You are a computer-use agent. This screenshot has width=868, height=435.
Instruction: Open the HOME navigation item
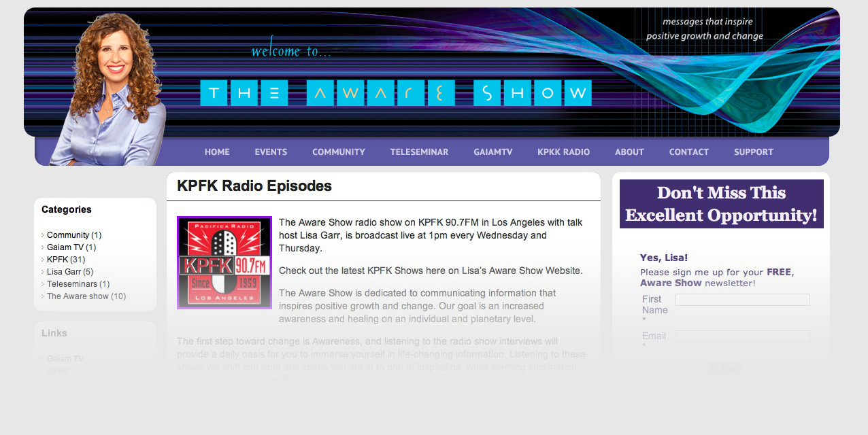(217, 152)
